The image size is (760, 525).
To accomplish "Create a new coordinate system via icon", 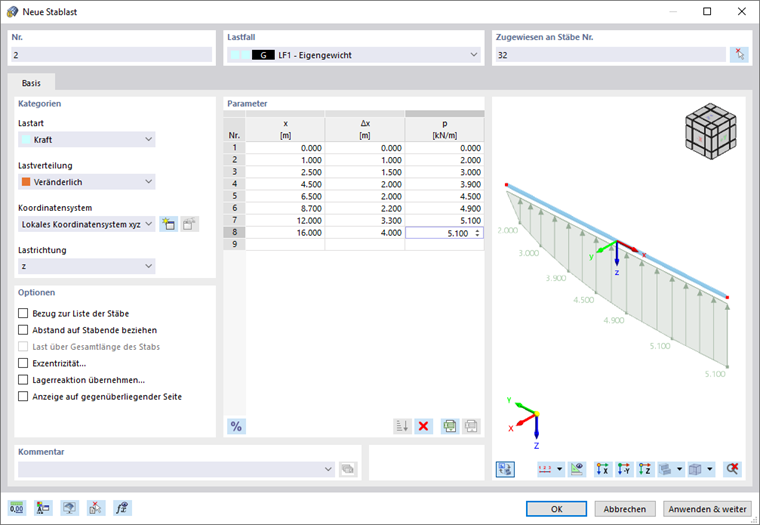I will click(169, 224).
